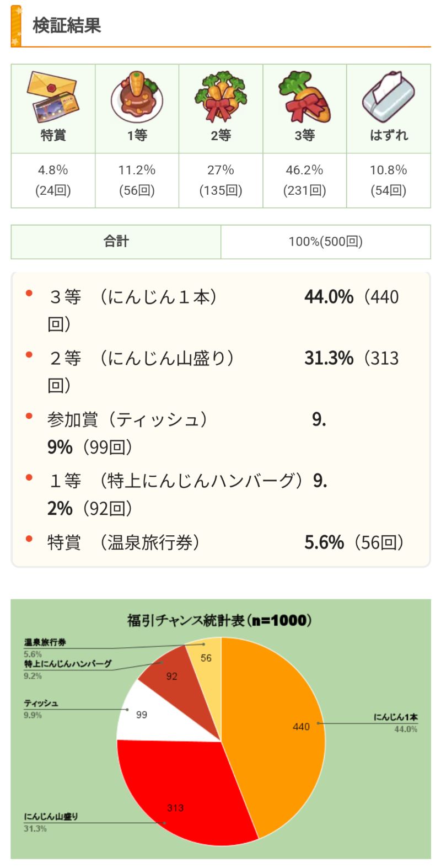Image resolution: width=441 pixels, height=868 pixels.
Task: Click the orange にんじん1本 pie slice
Action: (276, 728)
